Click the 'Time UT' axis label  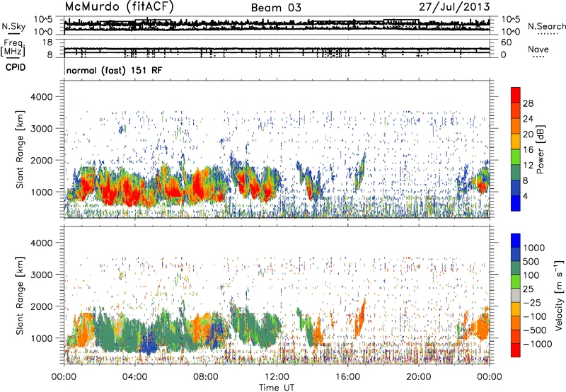(277, 388)
